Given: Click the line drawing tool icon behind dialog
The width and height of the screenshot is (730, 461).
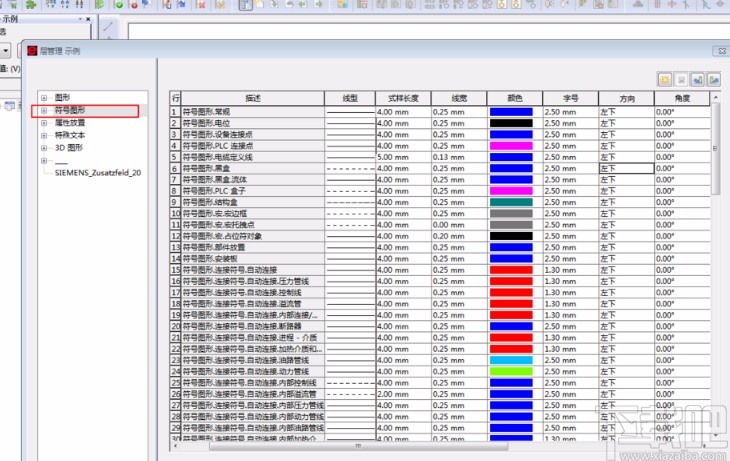Looking at the screenshot, I should click(108, 27).
